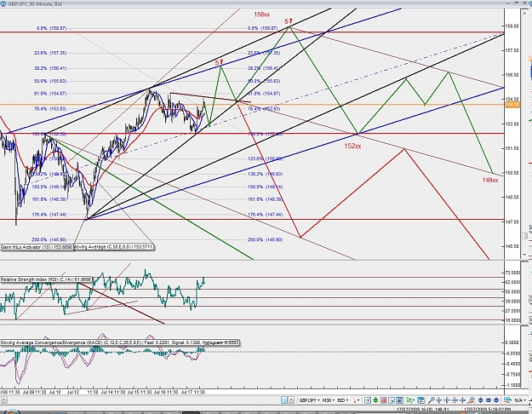Viewport: 532px width, 414px height.
Task: Click the MACD -0.4000 axis value
Action: pos(513,364)
